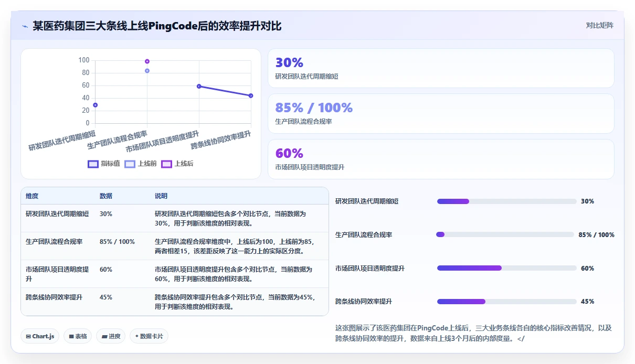Click table row cell 生产团队流程合规率
This screenshot has height=364, width=635.
(54, 242)
